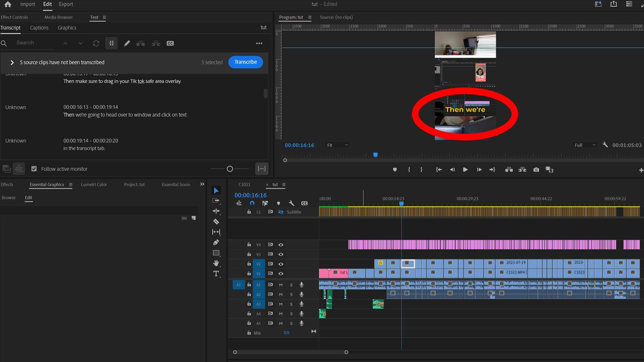
Task: Switch to the Captions tab
Action: tap(39, 28)
